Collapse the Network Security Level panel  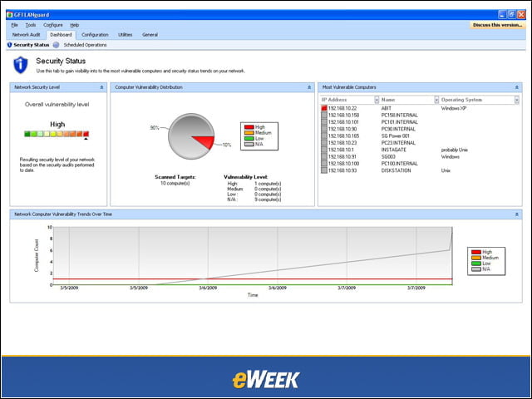(101, 87)
